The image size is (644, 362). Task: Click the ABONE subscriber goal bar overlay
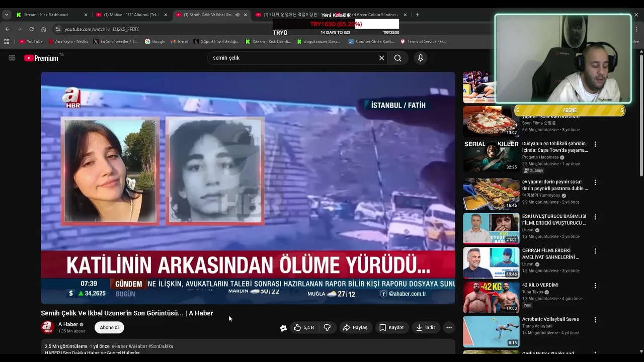click(x=570, y=110)
